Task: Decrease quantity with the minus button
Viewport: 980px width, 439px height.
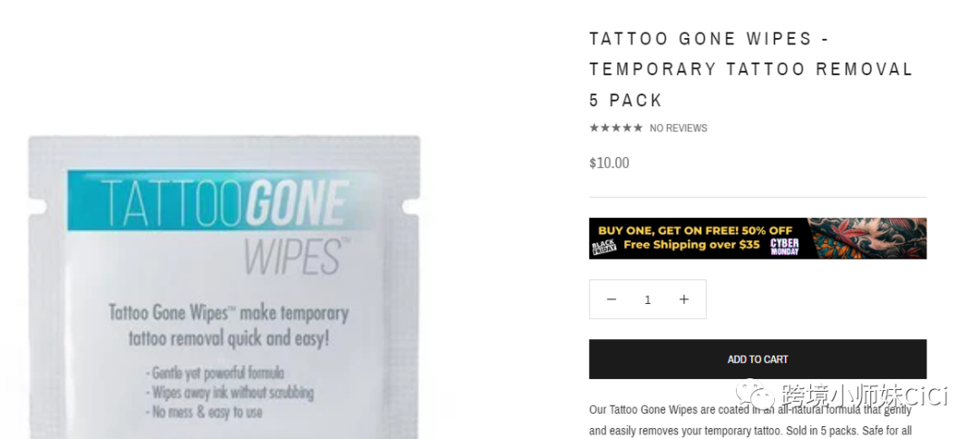Action: pyautogui.click(x=612, y=299)
